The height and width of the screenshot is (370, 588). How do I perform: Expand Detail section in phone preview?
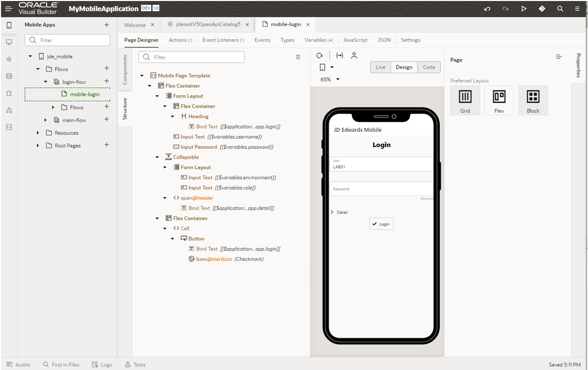(332, 212)
